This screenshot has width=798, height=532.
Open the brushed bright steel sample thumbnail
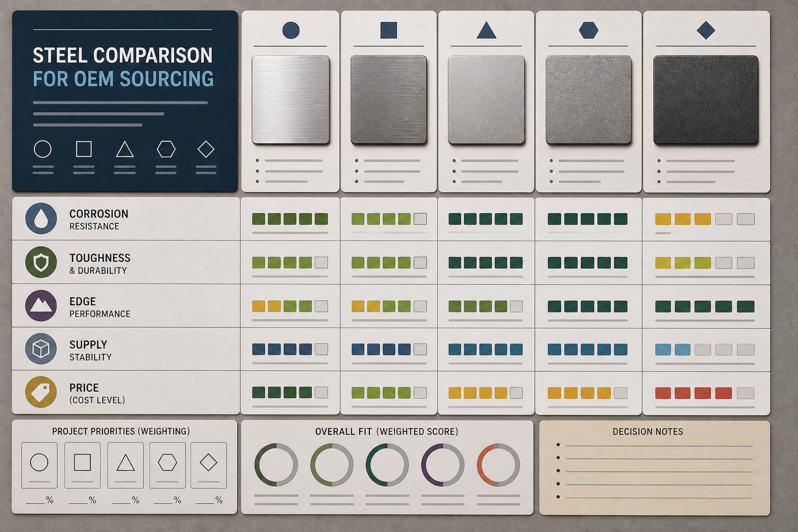(x=290, y=99)
